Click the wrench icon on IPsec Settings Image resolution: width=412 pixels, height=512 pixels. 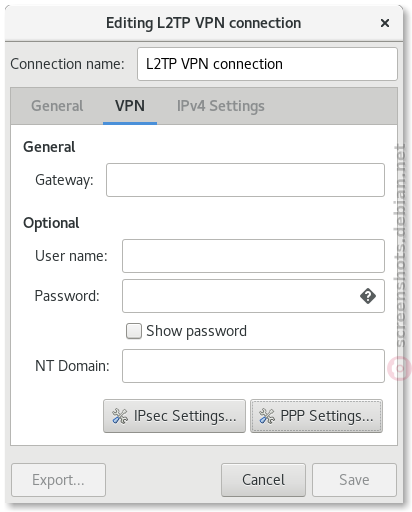[x=120, y=416]
